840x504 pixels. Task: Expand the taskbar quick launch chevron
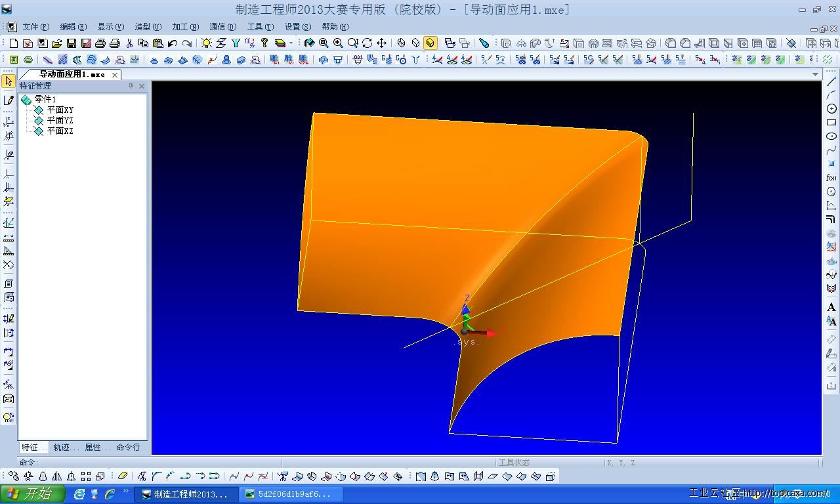[x=125, y=491]
